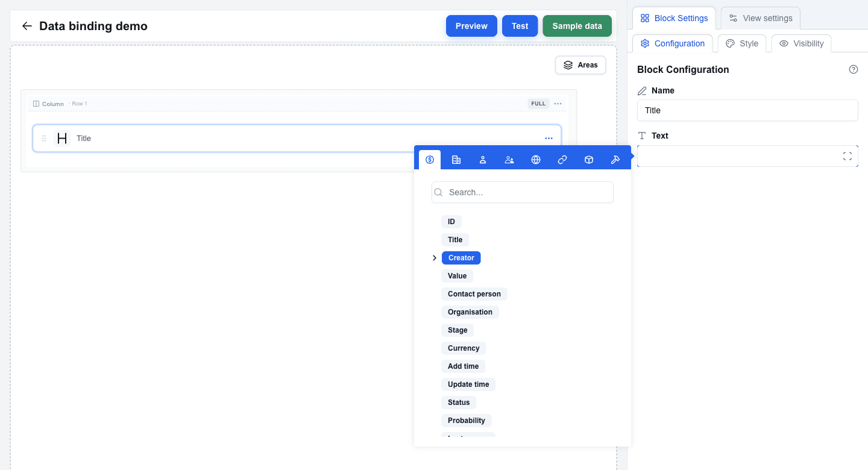Switch to View settings tab
Image resolution: width=868 pixels, height=470 pixels.
click(x=761, y=18)
